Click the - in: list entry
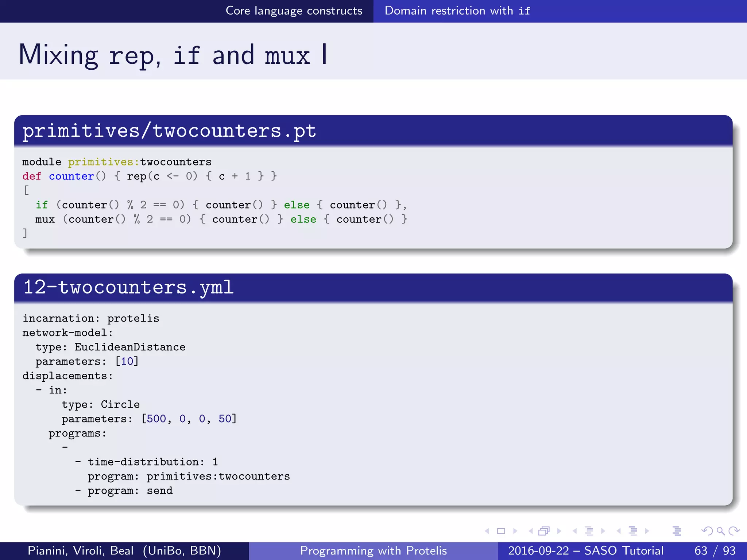Screen dimensions: 747x560 tap(51, 390)
